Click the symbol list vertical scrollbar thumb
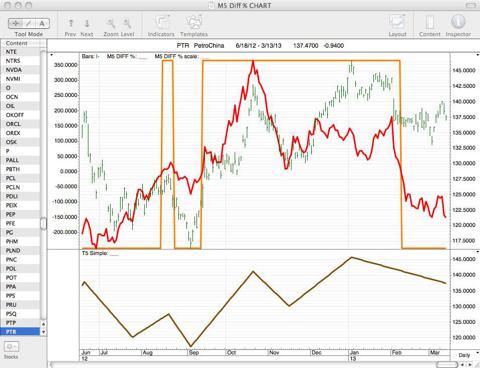Viewport: 480px width, 368px height. pos(43,223)
